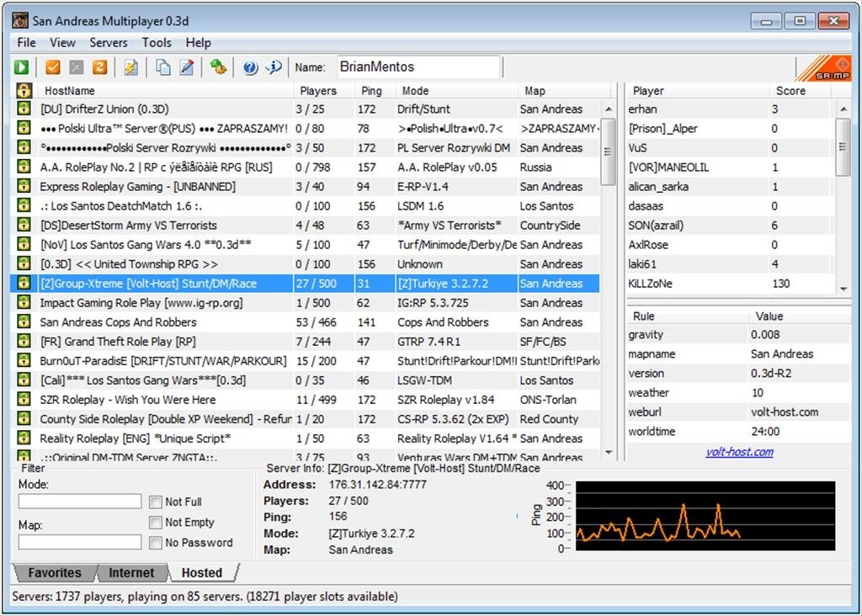Image resolution: width=862 pixels, height=616 pixels.
Task: Click the lock icon of Group-Xtreme row
Action: [x=24, y=283]
